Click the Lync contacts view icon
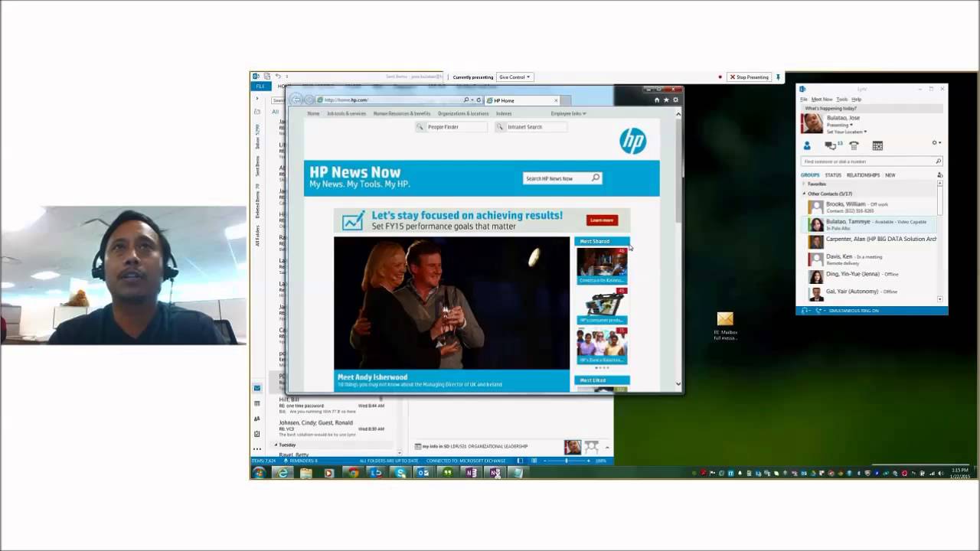Viewport: 980px width, 551px height. pos(806,145)
